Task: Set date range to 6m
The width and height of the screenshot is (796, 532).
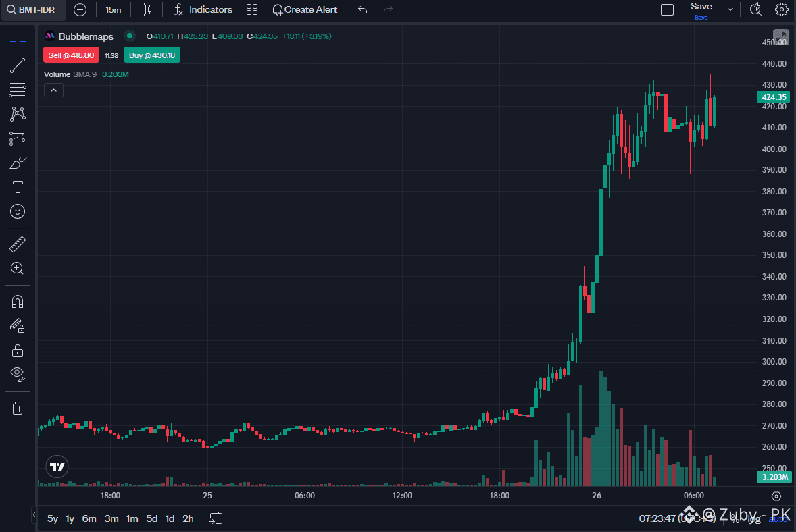Action: click(x=89, y=518)
